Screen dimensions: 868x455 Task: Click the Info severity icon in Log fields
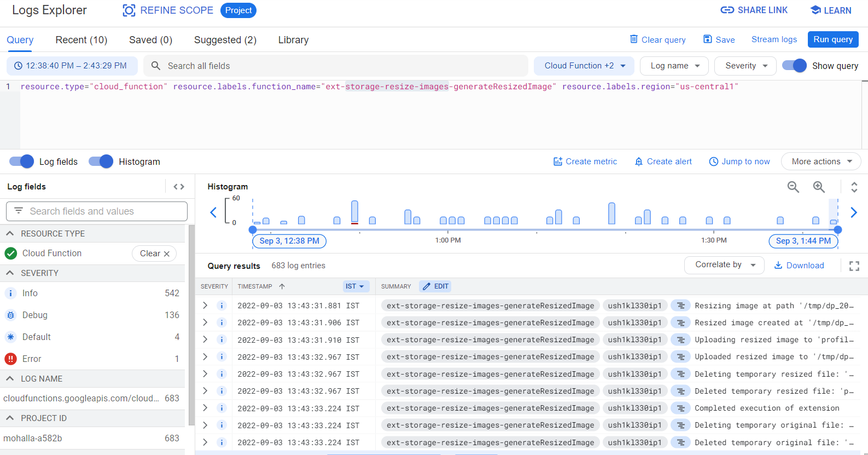pos(10,293)
